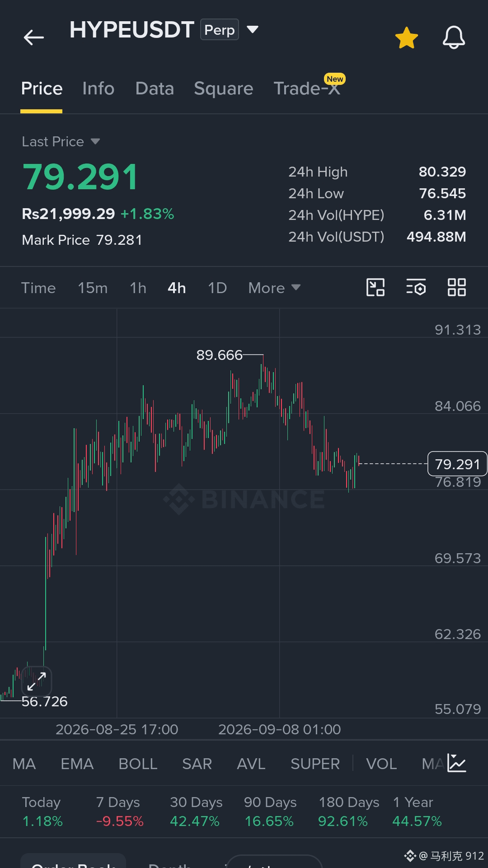
Task: Open the chart drawing tools icon
Action: click(375, 287)
